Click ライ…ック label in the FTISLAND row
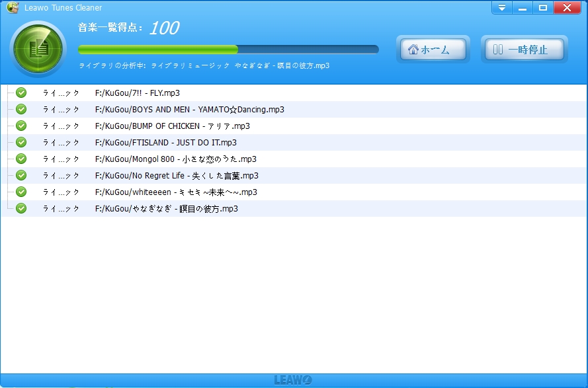 (x=61, y=143)
